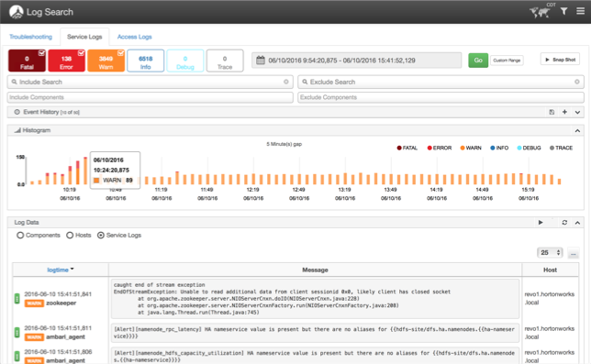Open the 25 page size dropdown
591x364 pixels.
click(550, 252)
